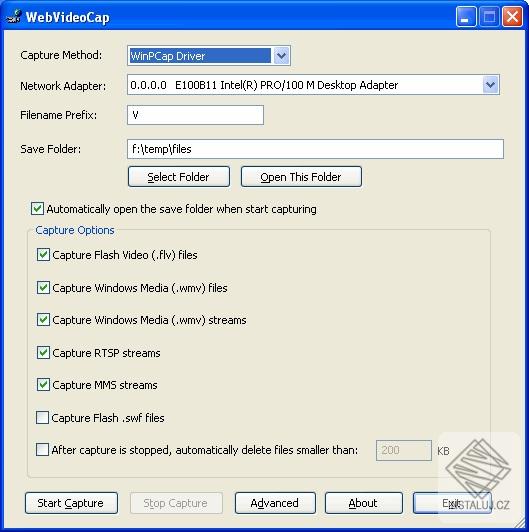
Task: Maximize the WebVideoCap window
Action: [489, 17]
